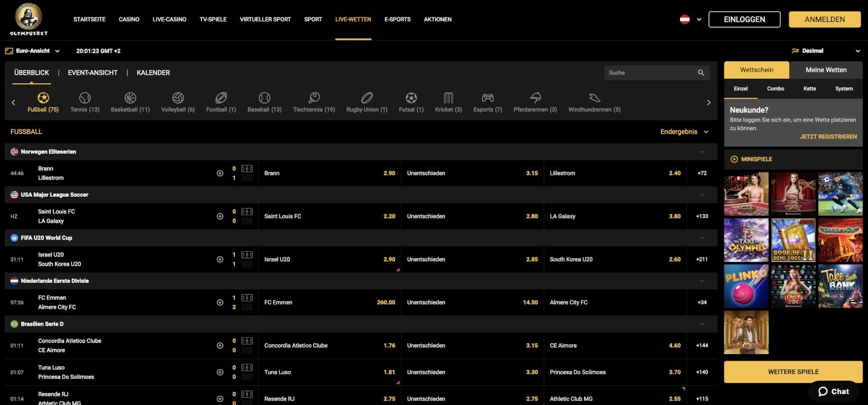Bet on LA Galaxy at odds 3.80
Screen dimensions: 868x405
(x=615, y=216)
